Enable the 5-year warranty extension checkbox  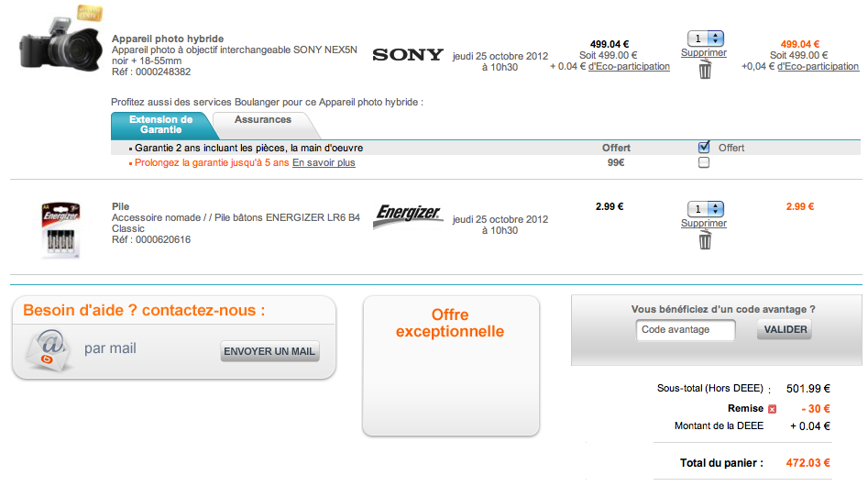click(x=704, y=162)
